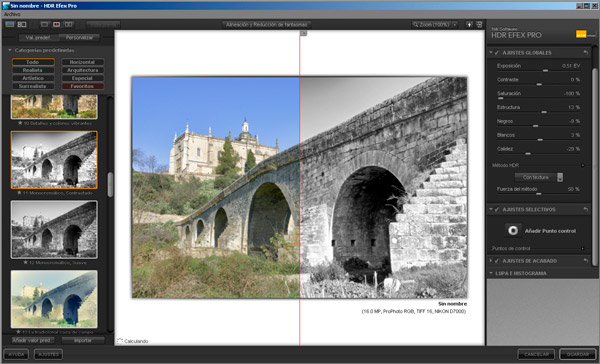
Task: Collapse Lupa e Histograma panel
Action: (491, 273)
